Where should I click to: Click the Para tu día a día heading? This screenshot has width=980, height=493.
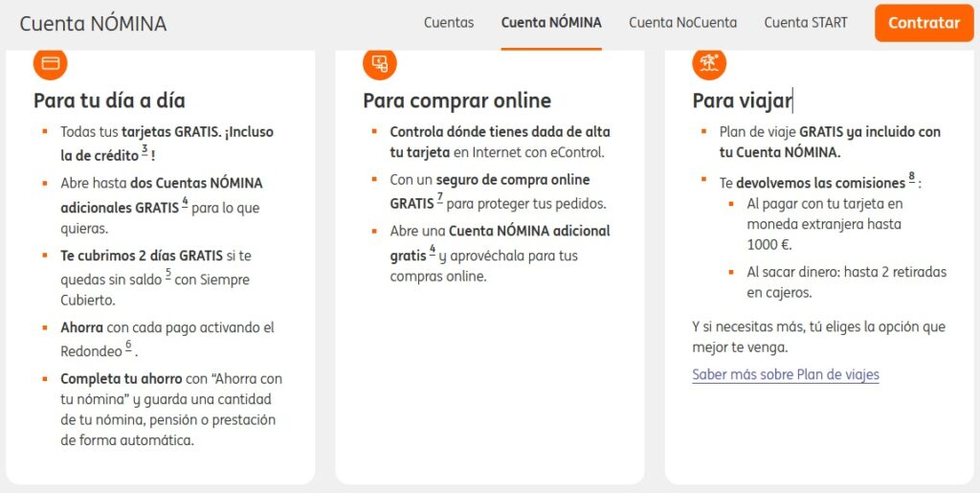click(109, 101)
